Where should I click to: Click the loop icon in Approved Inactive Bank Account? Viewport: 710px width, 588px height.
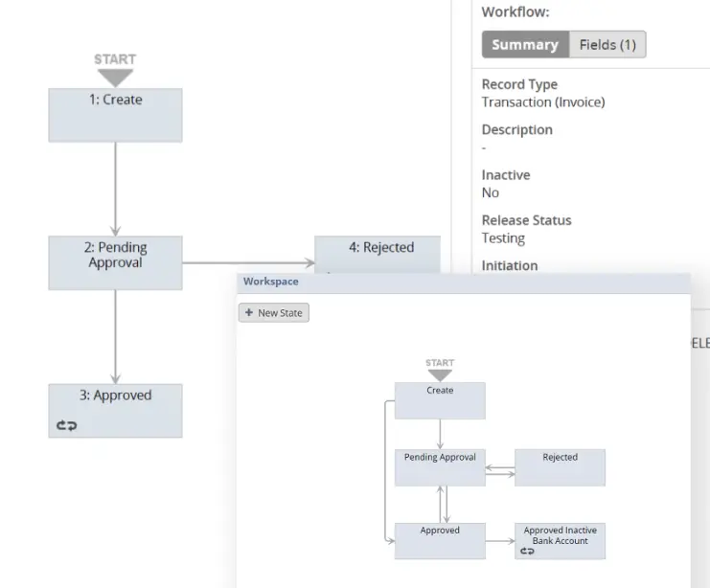click(x=527, y=552)
